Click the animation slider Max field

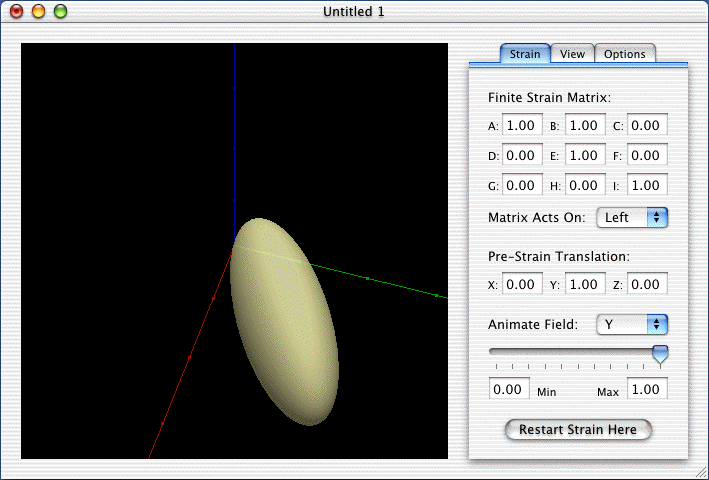647,389
